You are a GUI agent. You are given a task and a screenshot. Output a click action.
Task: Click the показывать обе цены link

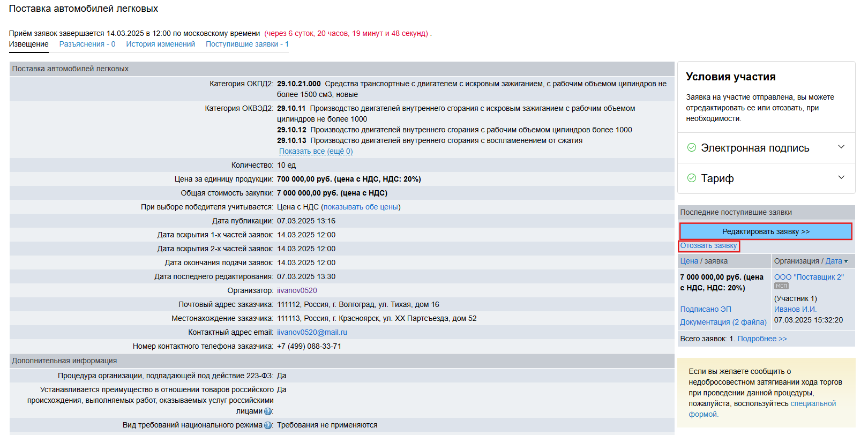(x=361, y=207)
